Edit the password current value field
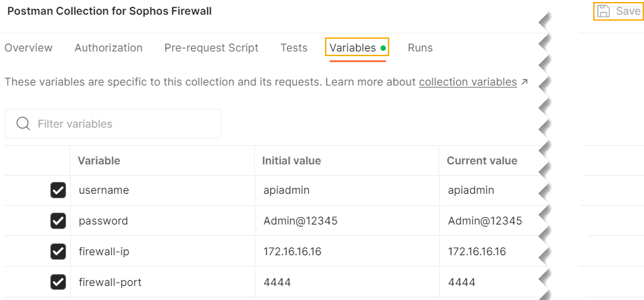Viewport: 644px width, 300px height. 485,220
